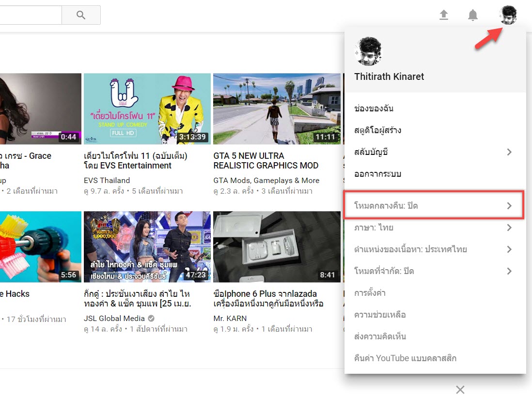This screenshot has width=532, height=397.
Task: Open การตั้งค่า settings entry
Action: 370,293
